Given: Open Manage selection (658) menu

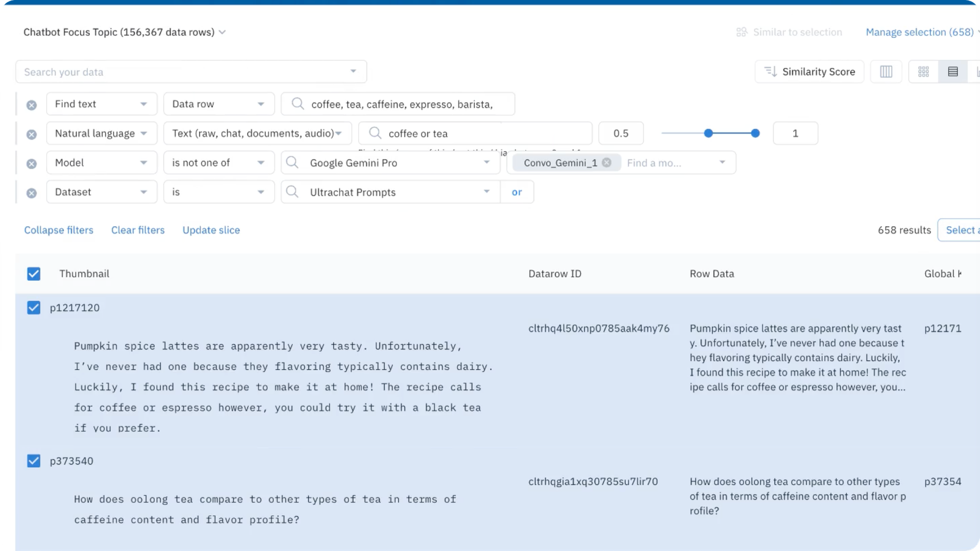Looking at the screenshot, I should (x=920, y=32).
